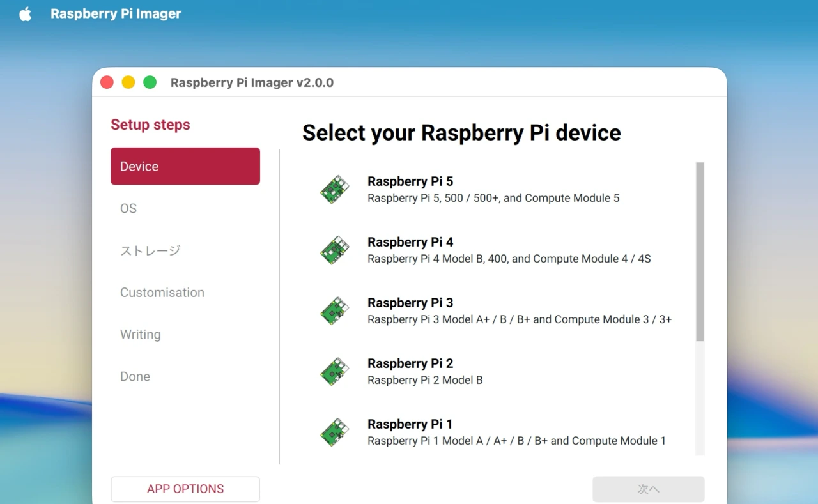This screenshot has height=504, width=818.
Task: Click the Raspberry Pi 2 board icon
Action: (334, 371)
